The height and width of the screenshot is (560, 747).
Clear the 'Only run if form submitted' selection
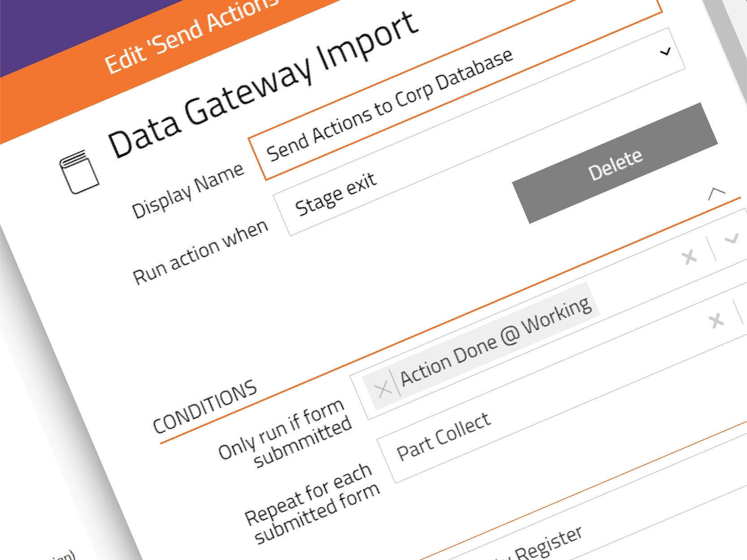(689, 257)
